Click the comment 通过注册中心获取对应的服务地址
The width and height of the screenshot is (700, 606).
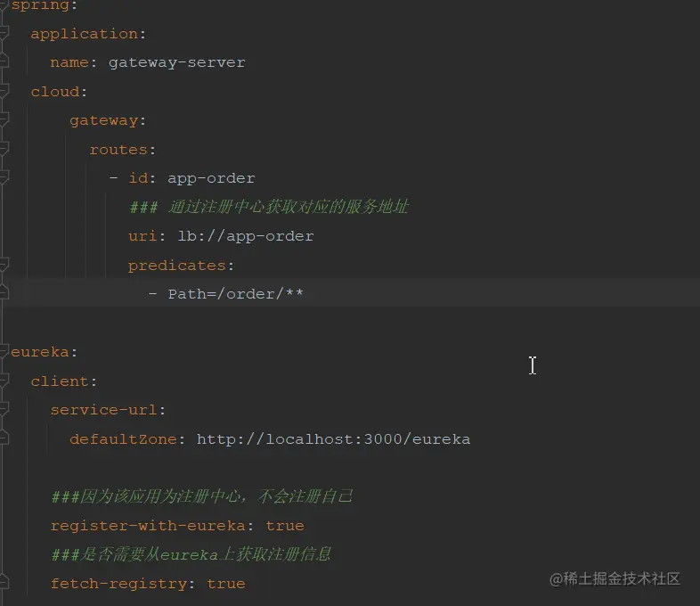pos(269,207)
